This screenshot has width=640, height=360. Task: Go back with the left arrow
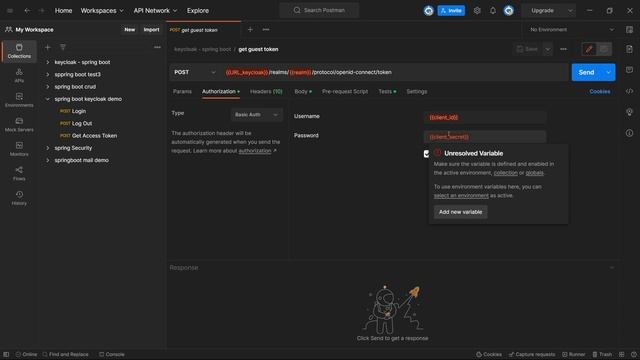(x=27, y=11)
